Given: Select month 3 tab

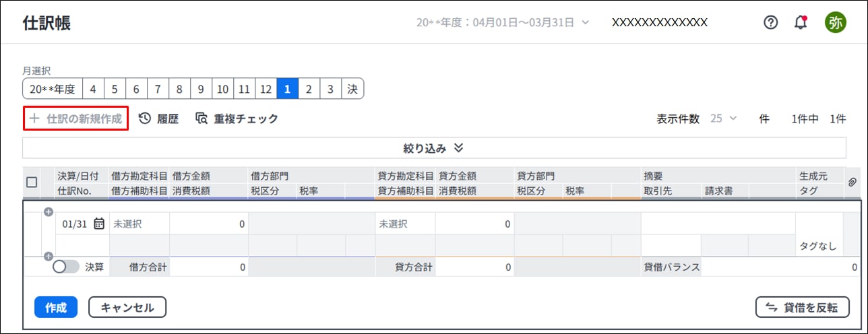Looking at the screenshot, I should coord(330,89).
